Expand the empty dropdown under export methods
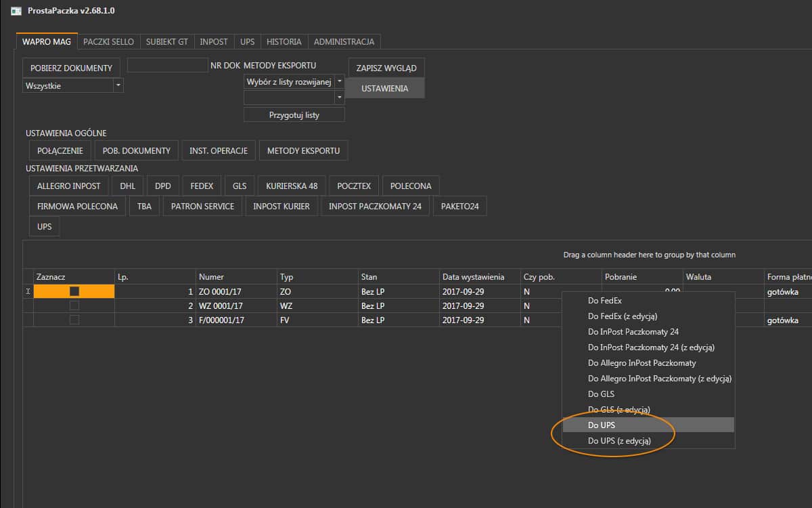The height and width of the screenshot is (508, 812). [340, 98]
